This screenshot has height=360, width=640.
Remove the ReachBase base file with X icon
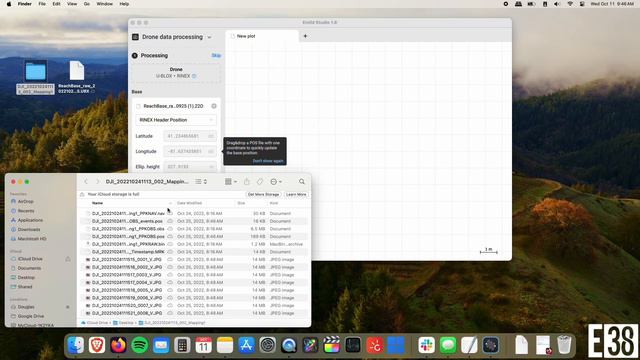click(214, 106)
